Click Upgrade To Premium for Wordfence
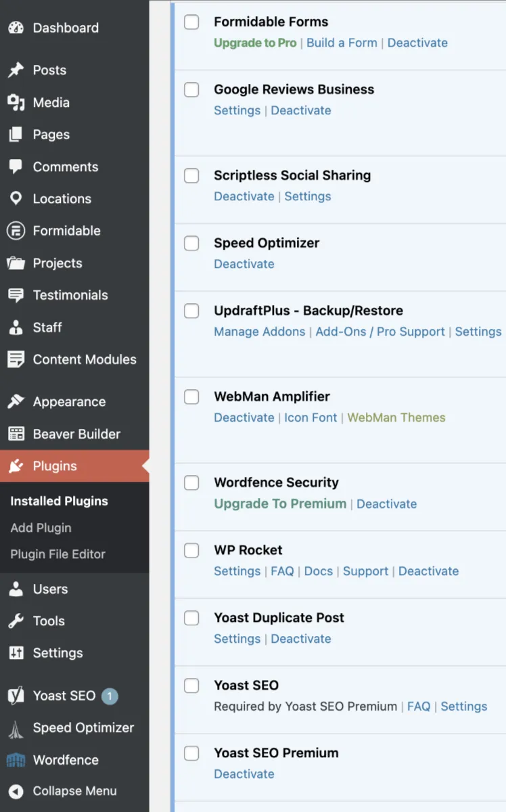Image resolution: width=506 pixels, height=812 pixels. (x=280, y=503)
